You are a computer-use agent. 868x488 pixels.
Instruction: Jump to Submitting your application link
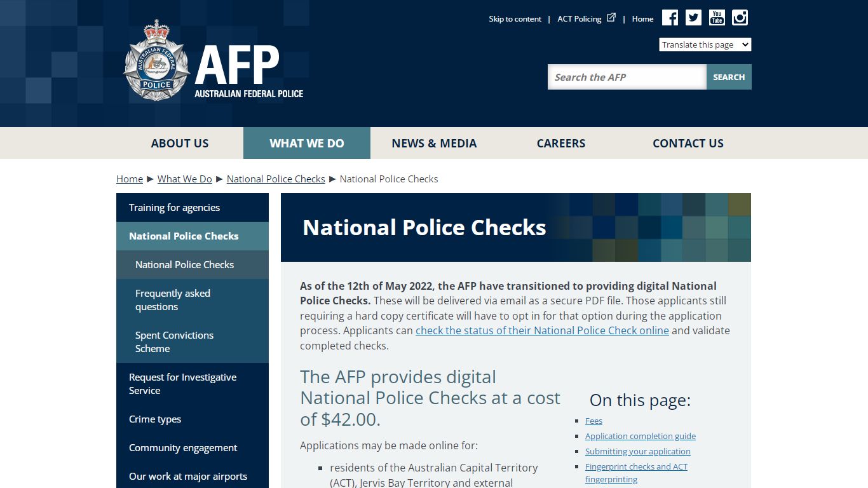pos(638,451)
